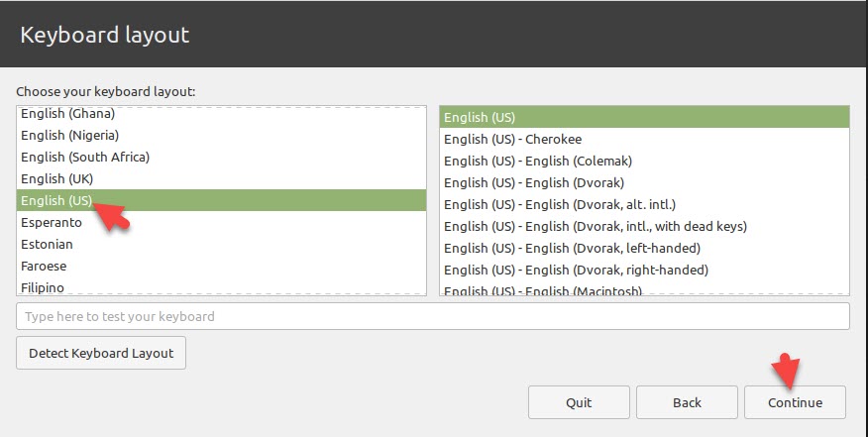
Task: Choose English (Nigeria) from layout list
Action: (x=70, y=135)
